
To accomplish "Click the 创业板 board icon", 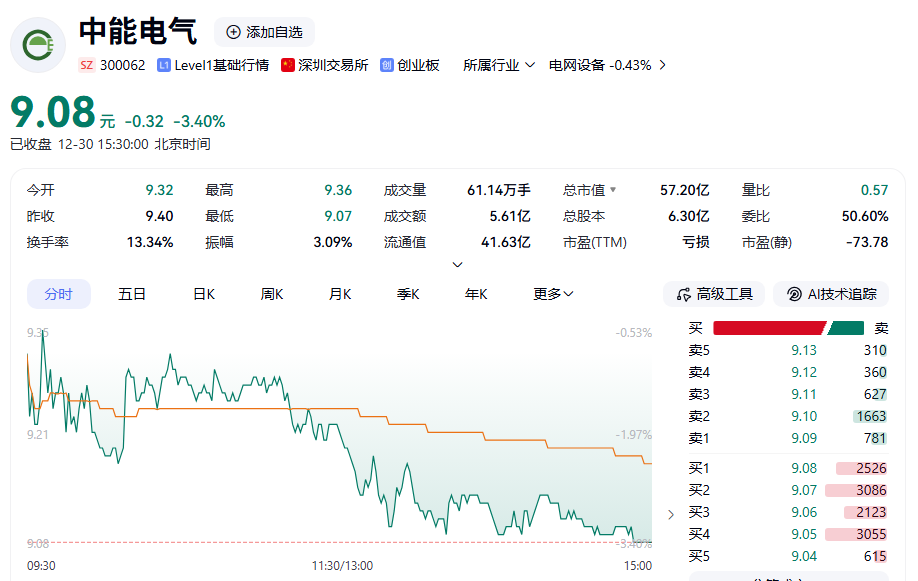I will pos(386,65).
